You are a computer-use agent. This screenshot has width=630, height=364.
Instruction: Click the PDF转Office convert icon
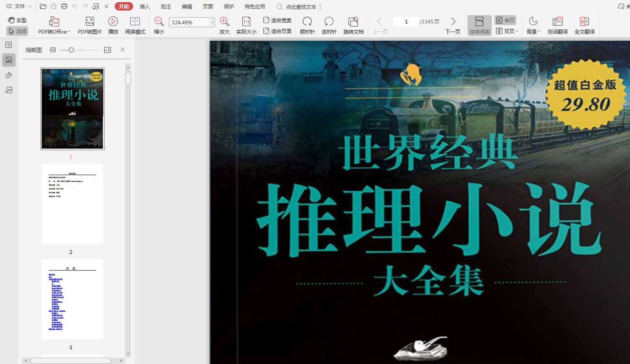pos(54,22)
